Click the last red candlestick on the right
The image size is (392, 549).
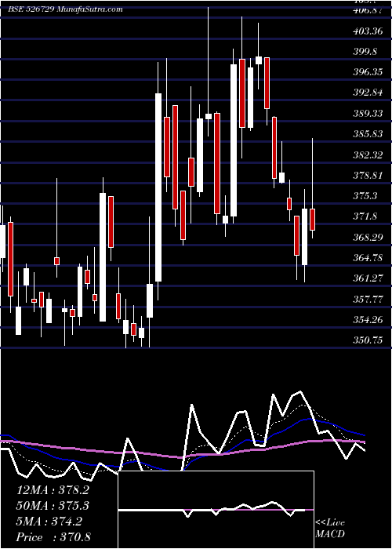(x=312, y=220)
